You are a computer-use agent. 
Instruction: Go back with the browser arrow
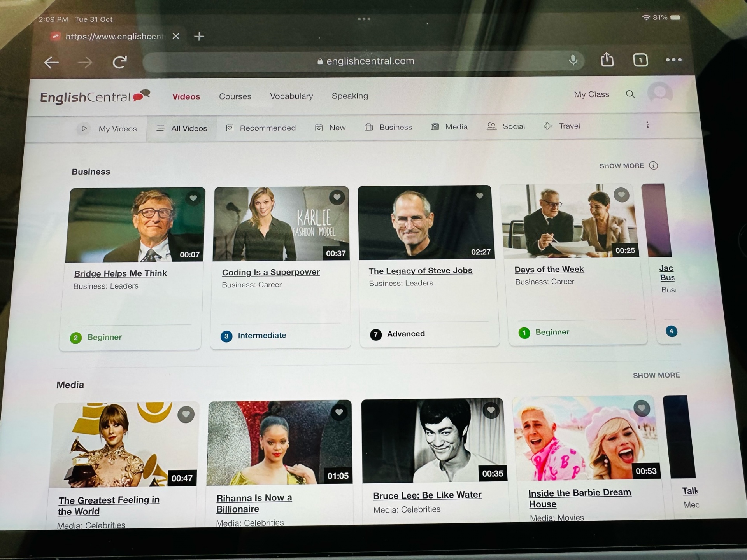(x=51, y=62)
